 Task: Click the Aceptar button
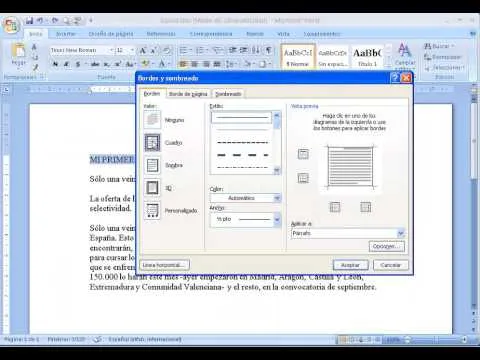(x=350, y=265)
